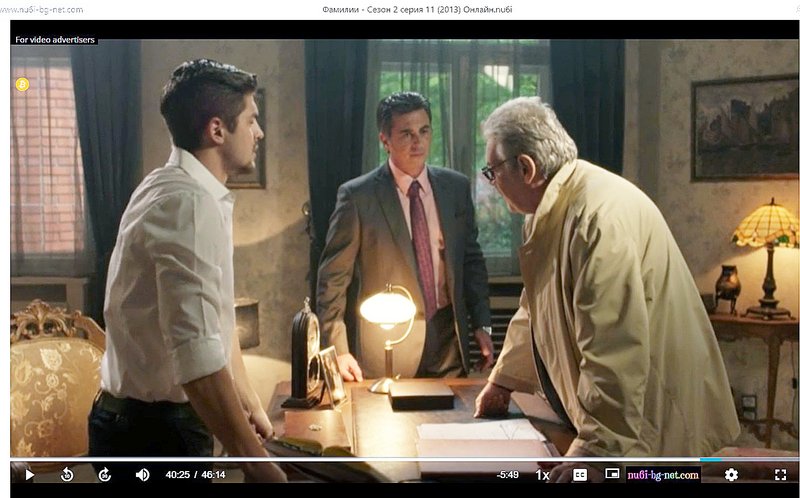Toggle closed captions (CC)
The width and height of the screenshot is (800, 498).
point(580,475)
